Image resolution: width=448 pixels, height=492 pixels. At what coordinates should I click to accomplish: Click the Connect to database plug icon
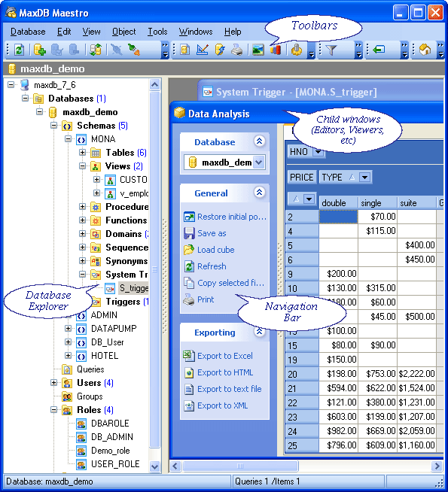pos(134,50)
